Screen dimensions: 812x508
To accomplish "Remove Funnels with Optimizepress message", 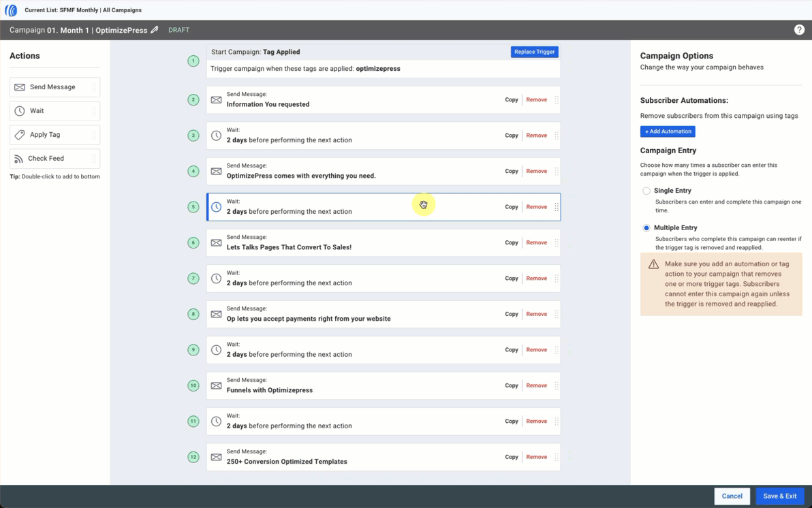I will 537,385.
